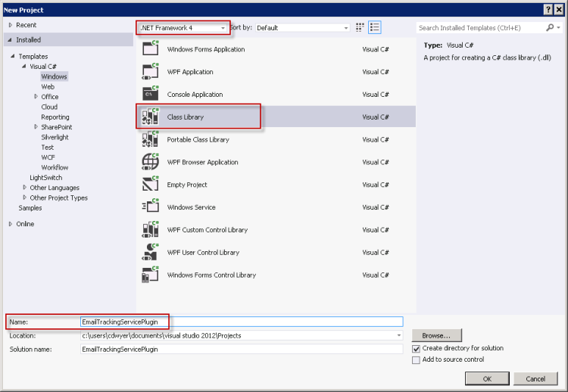Click the Portable Class Library icon
Image resolution: width=568 pixels, height=392 pixels.
coord(151,139)
